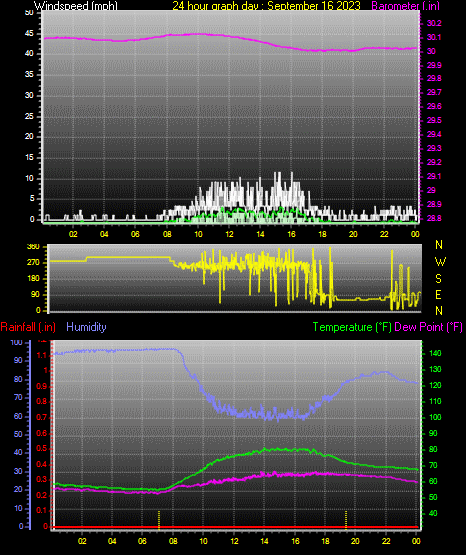Image resolution: width=466 pixels, height=555 pixels.
Task: Click 270 on the wind direction axis
Action: point(33,263)
